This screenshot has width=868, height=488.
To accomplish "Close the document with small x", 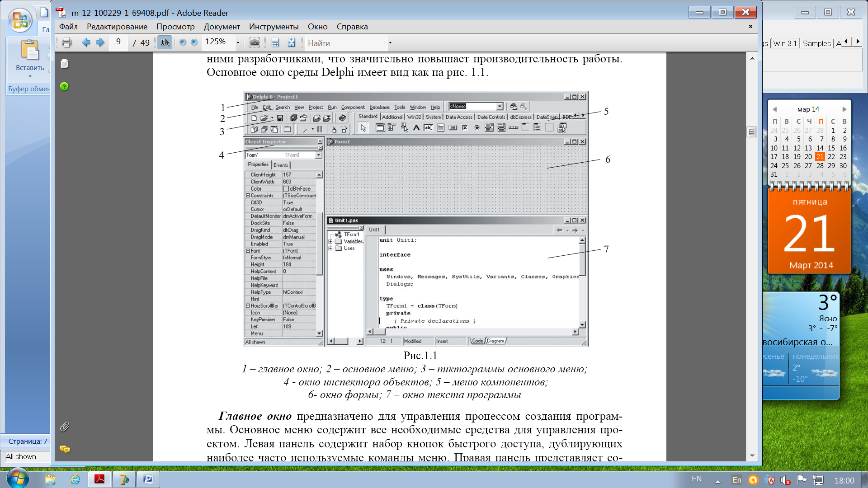I will click(750, 26).
